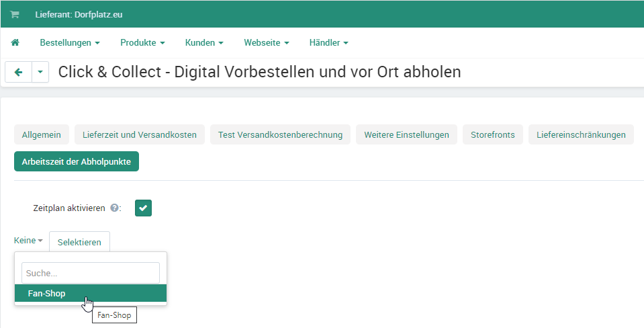Click the Lieferant: Dorfplatz.eu header text
This screenshot has width=644, height=328.
(79, 14)
